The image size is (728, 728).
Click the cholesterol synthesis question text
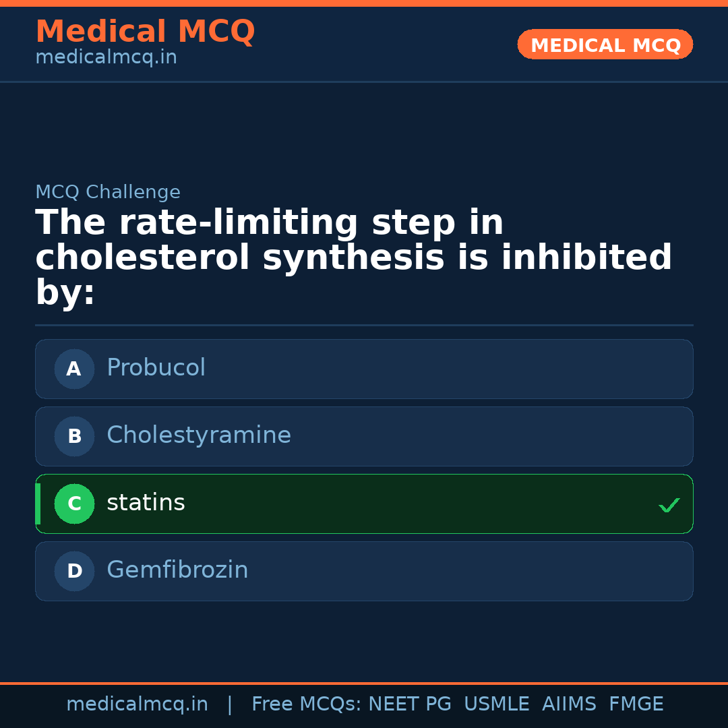353,258
